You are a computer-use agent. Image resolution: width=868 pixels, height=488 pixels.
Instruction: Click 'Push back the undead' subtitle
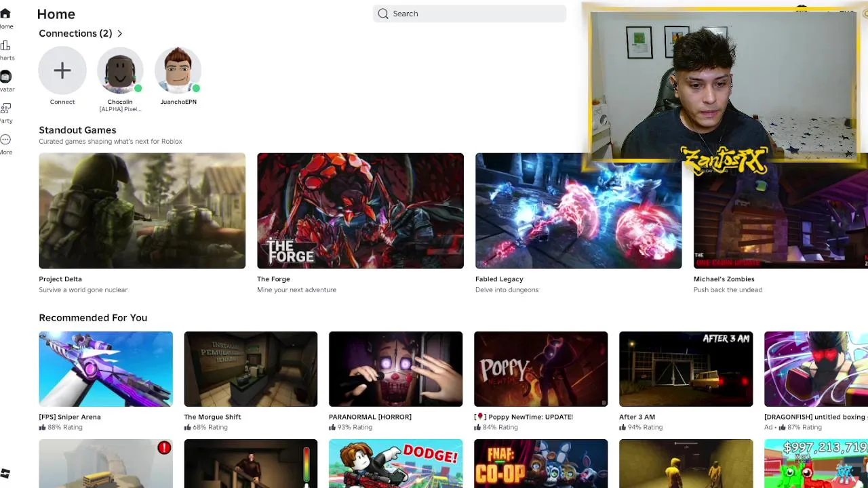[728, 290]
